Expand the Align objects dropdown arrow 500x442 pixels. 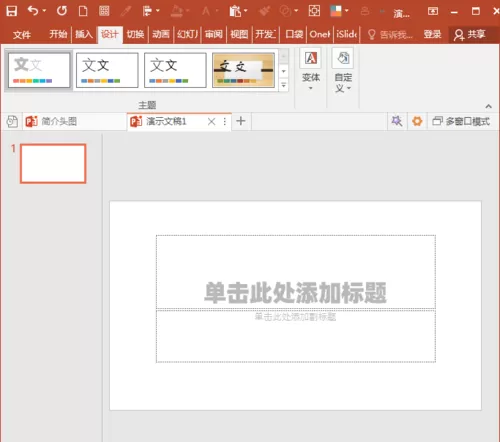tap(158, 11)
